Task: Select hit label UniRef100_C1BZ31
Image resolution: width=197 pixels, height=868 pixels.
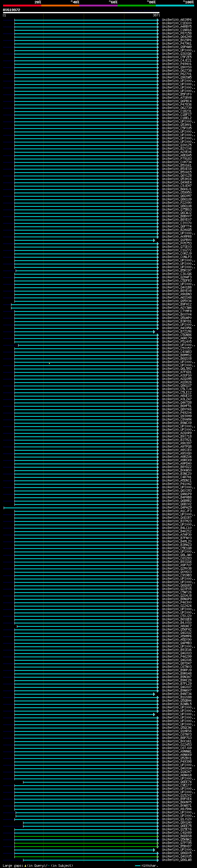Action: tap(176, 111)
